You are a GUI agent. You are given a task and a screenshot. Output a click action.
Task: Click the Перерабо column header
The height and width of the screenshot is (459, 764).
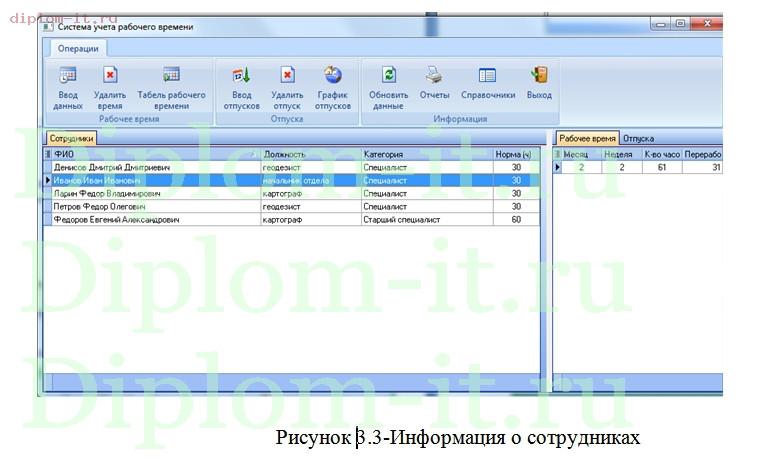(702, 154)
